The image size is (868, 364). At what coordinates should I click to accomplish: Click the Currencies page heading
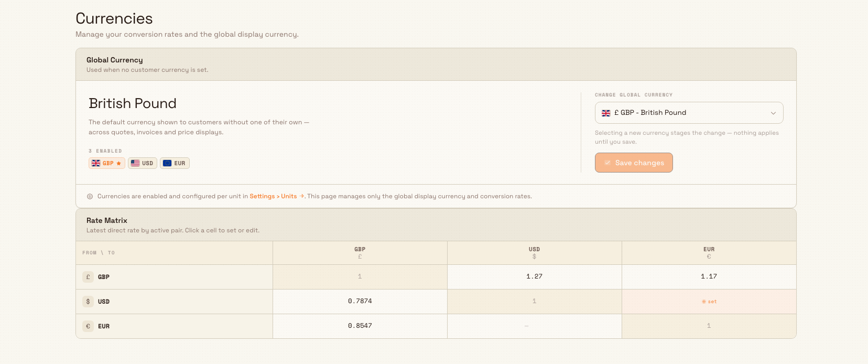[114, 18]
